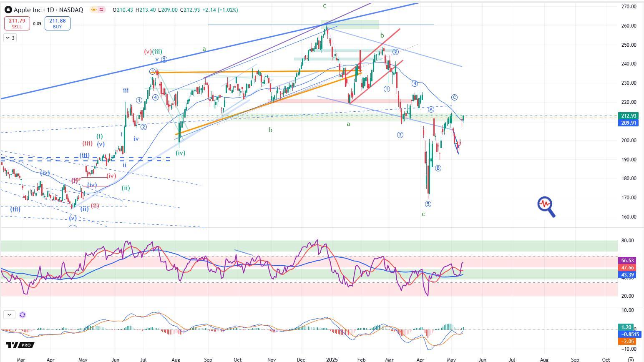The image size is (644, 362).
Task: Expand the collapsed 3 indicators legend
Action: [10, 38]
